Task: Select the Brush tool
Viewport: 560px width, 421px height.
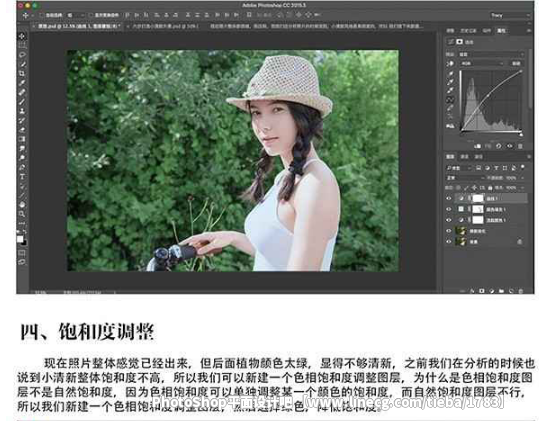Action: coord(22,101)
